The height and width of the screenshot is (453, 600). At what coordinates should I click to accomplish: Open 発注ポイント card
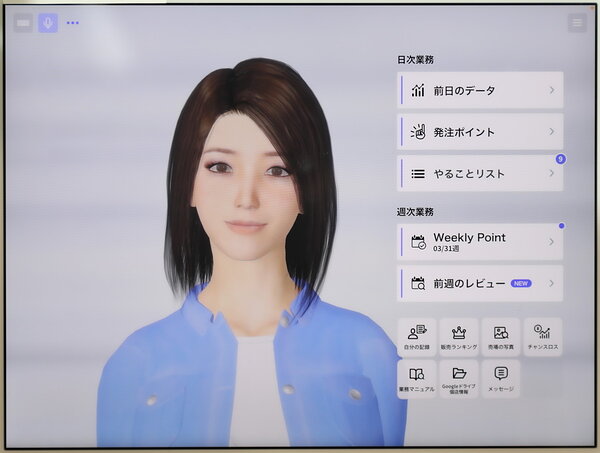(x=480, y=132)
